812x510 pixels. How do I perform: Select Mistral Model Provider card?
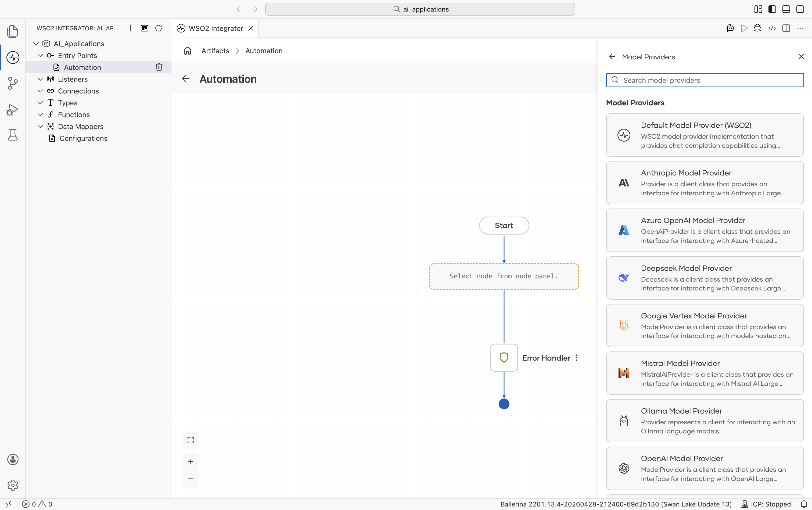click(705, 373)
